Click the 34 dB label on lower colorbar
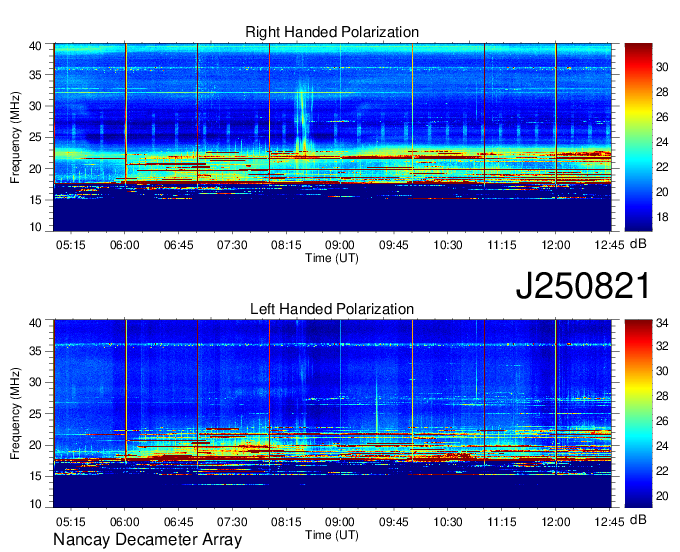The height and width of the screenshot is (552, 680). tap(662, 323)
